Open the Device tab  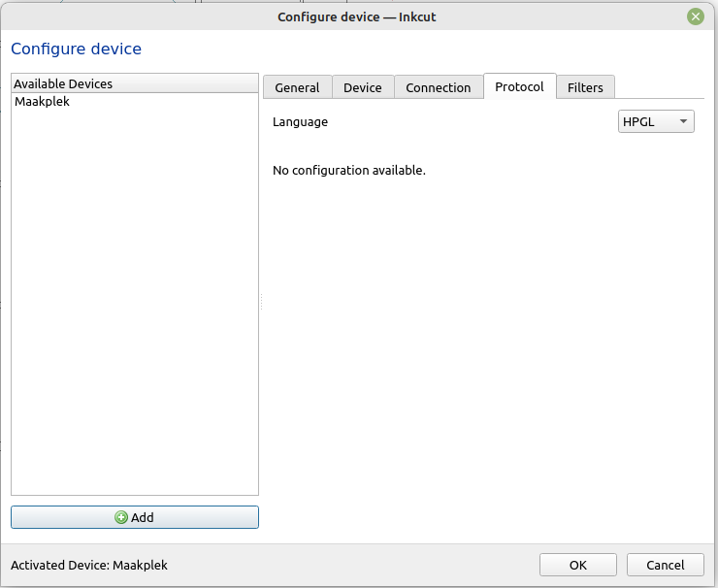[363, 87]
